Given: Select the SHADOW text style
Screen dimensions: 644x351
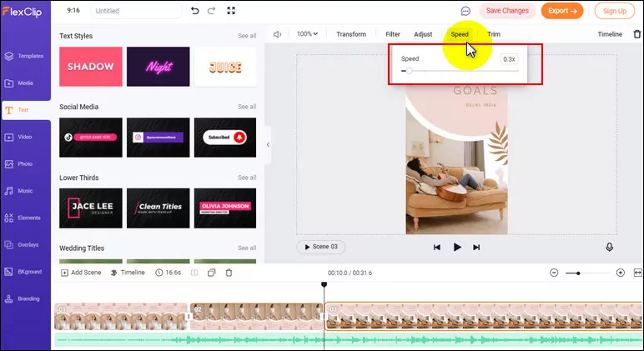Looking at the screenshot, I should coord(91,67).
